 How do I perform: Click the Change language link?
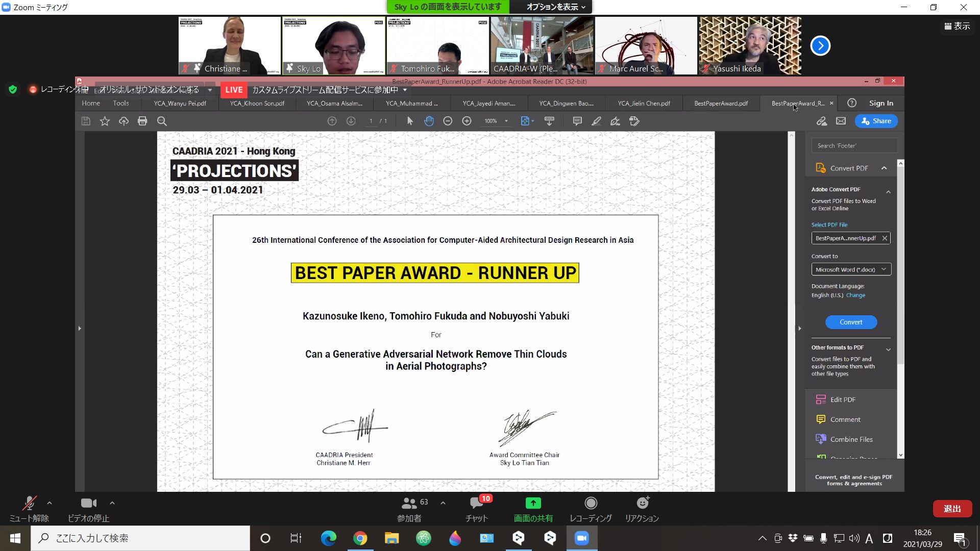[x=855, y=295]
